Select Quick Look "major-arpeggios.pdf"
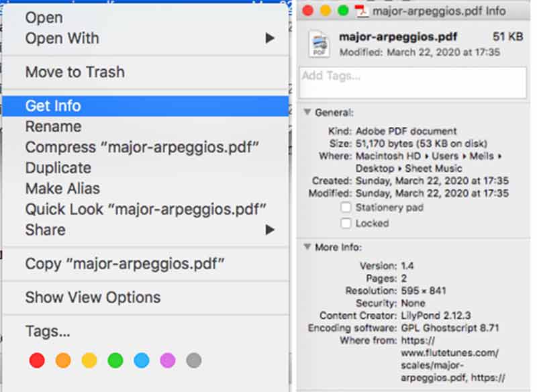 (146, 209)
